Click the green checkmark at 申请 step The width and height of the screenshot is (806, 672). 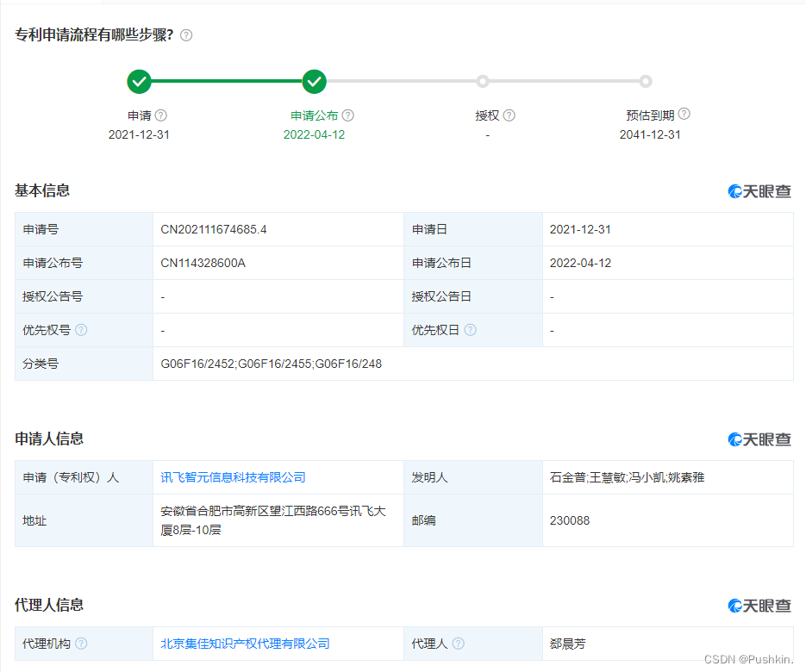pyautogui.click(x=140, y=81)
